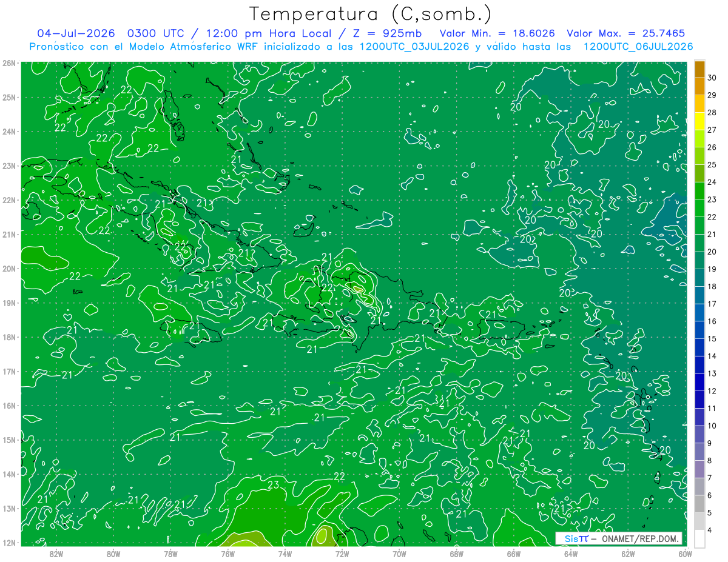Viewport: 728px width, 562px height.
Task: Click the '25N' latitude axis label
Action: point(9,98)
